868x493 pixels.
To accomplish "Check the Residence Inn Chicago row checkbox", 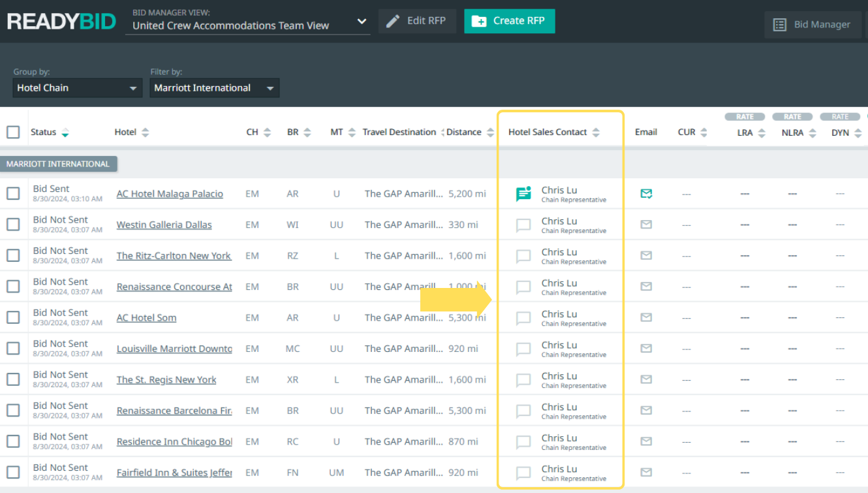I will click(13, 441).
